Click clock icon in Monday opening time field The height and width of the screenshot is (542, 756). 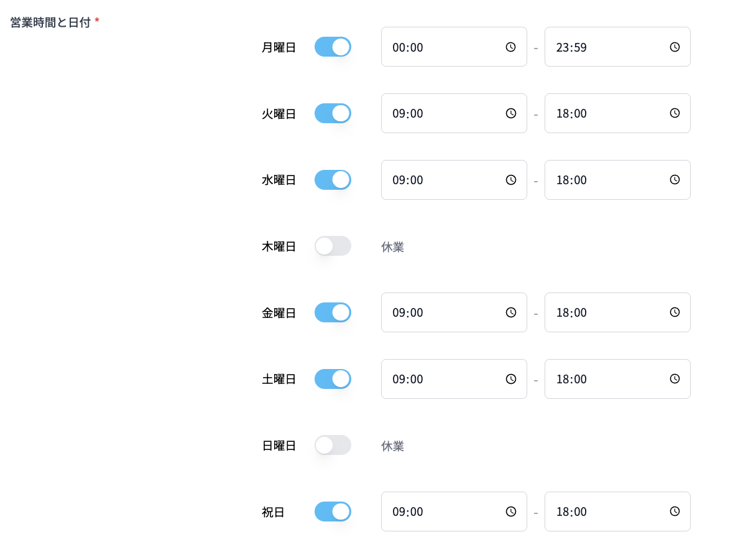511,47
